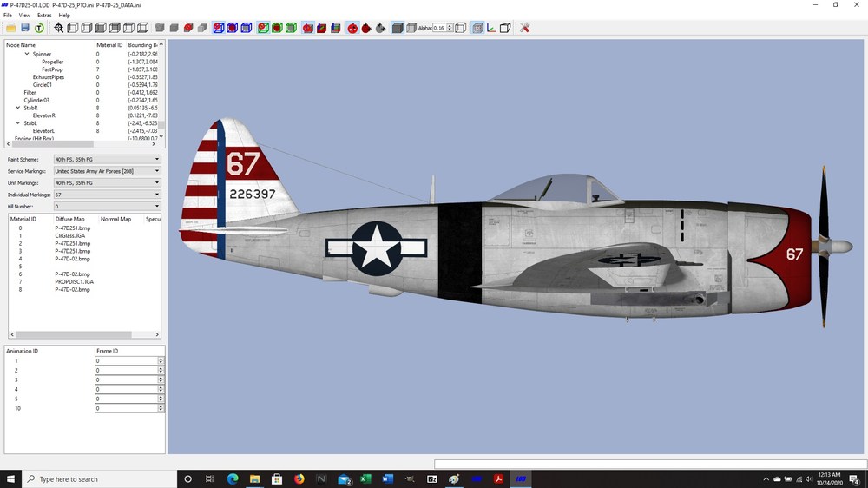Viewport: 868px width, 488px height.
Task: Open the Extras menu
Action: coord(44,16)
